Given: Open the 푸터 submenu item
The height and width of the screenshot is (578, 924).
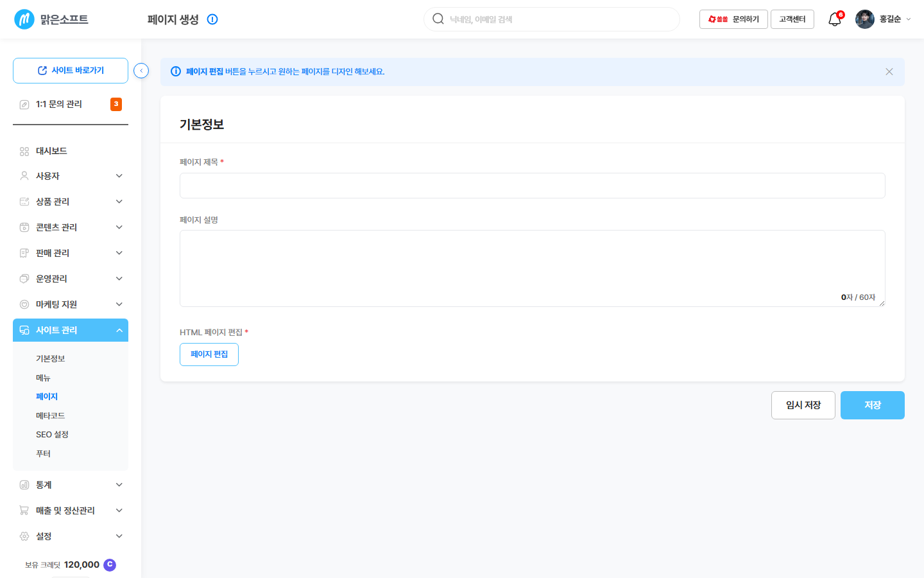Looking at the screenshot, I should pyautogui.click(x=43, y=453).
